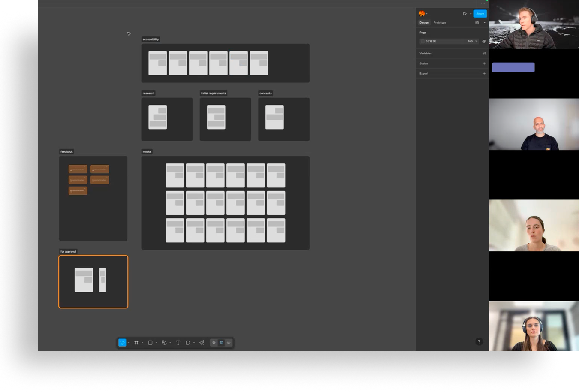Switch to the Design tab
This screenshot has width=579, height=392.
pyautogui.click(x=424, y=23)
